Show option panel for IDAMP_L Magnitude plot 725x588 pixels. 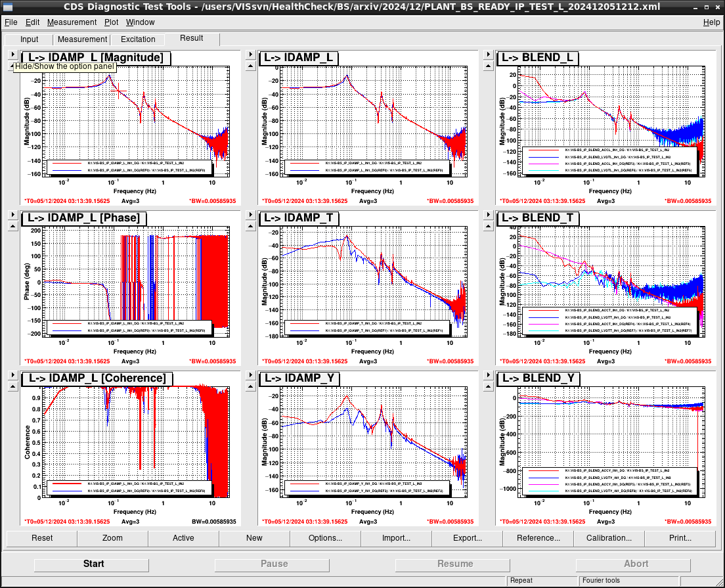click(x=13, y=55)
